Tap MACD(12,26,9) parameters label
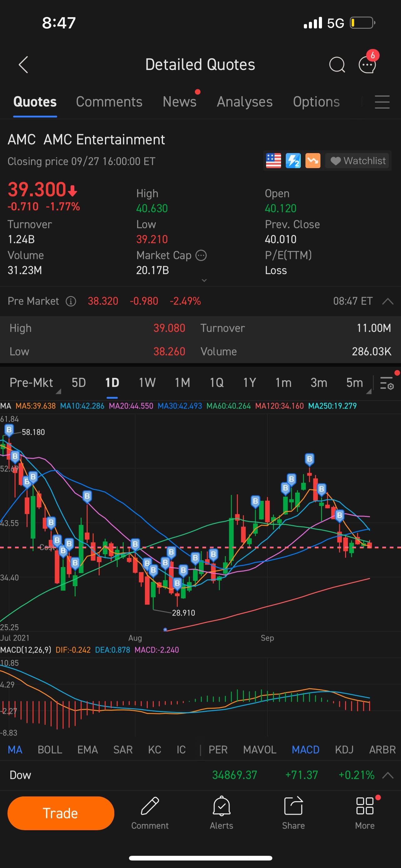401x868 pixels. (26, 650)
